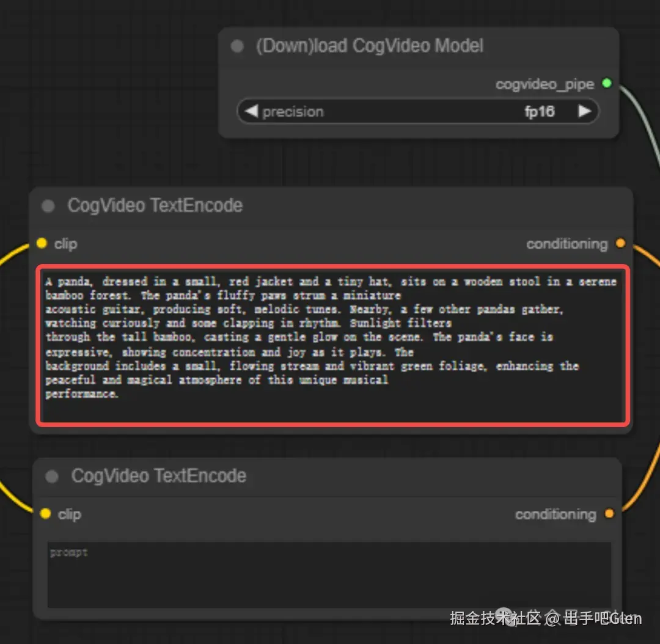Click the lower node's conditioning output connector

click(609, 513)
